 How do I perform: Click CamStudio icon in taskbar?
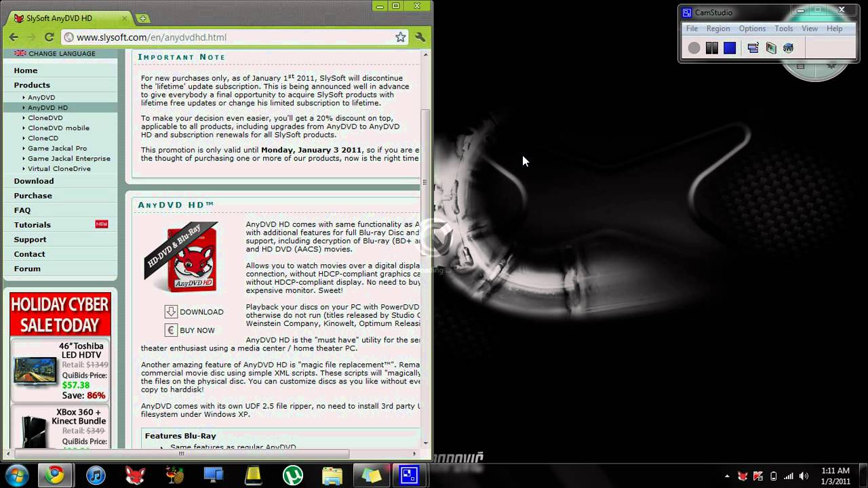[410, 476]
